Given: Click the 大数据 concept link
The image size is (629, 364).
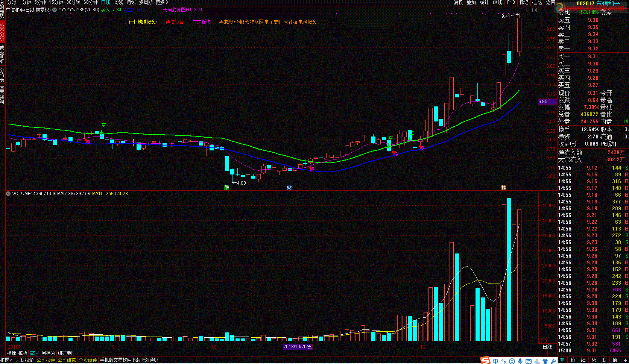Looking at the screenshot, I should (290, 22).
